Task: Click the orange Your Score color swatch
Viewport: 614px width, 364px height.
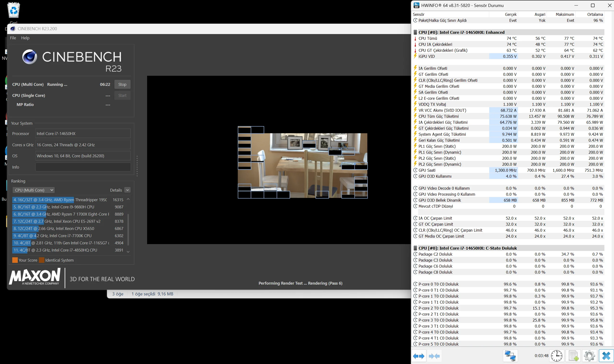Action: tap(15, 260)
